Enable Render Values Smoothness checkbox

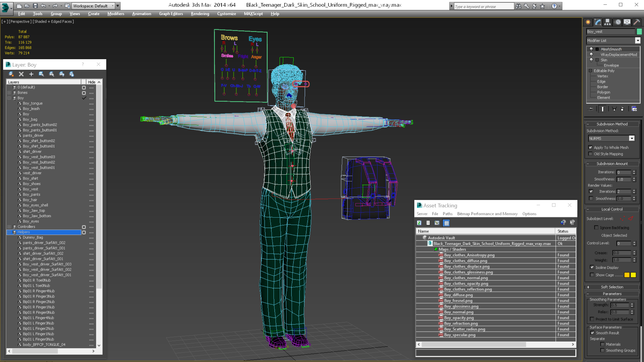coord(591,198)
